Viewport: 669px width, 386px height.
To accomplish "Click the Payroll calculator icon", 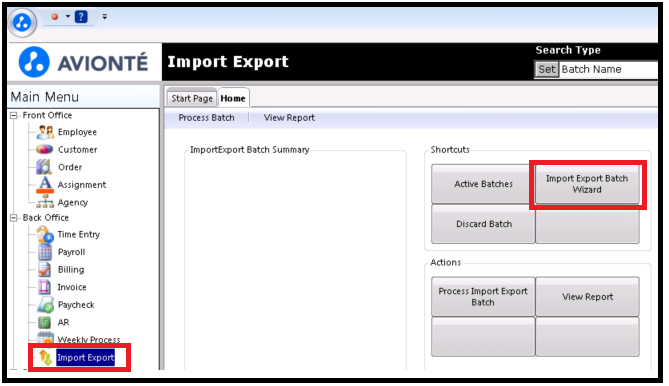I will click(45, 252).
